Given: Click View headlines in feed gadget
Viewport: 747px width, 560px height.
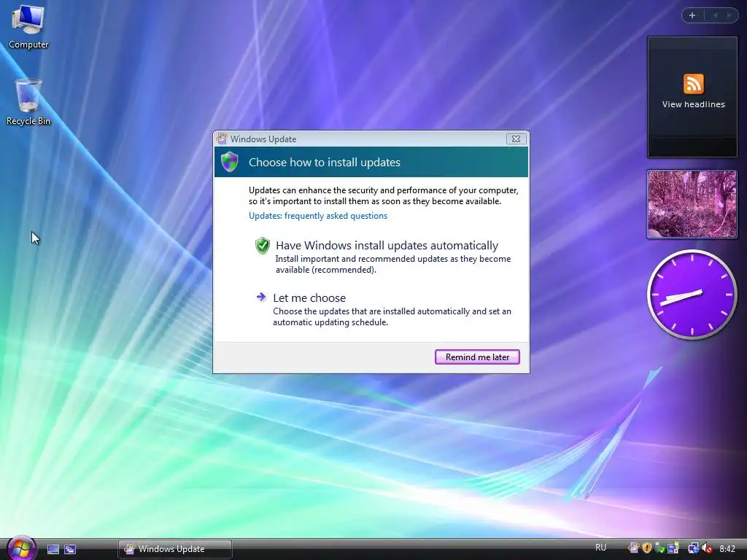Looking at the screenshot, I should pyautogui.click(x=693, y=104).
